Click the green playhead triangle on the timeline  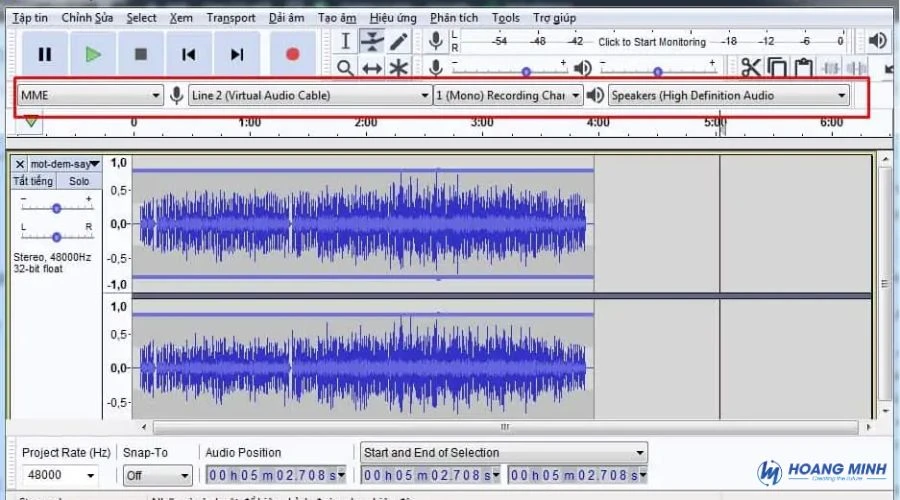[x=31, y=122]
